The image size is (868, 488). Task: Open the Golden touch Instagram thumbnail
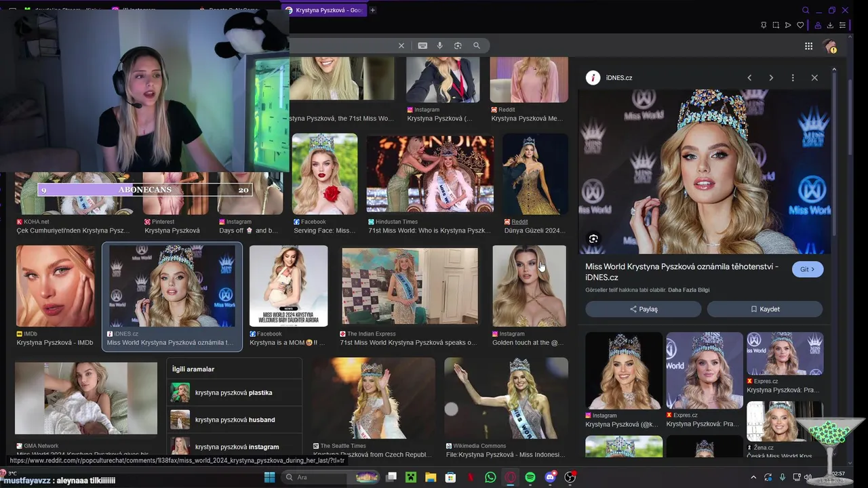pyautogui.click(x=529, y=286)
